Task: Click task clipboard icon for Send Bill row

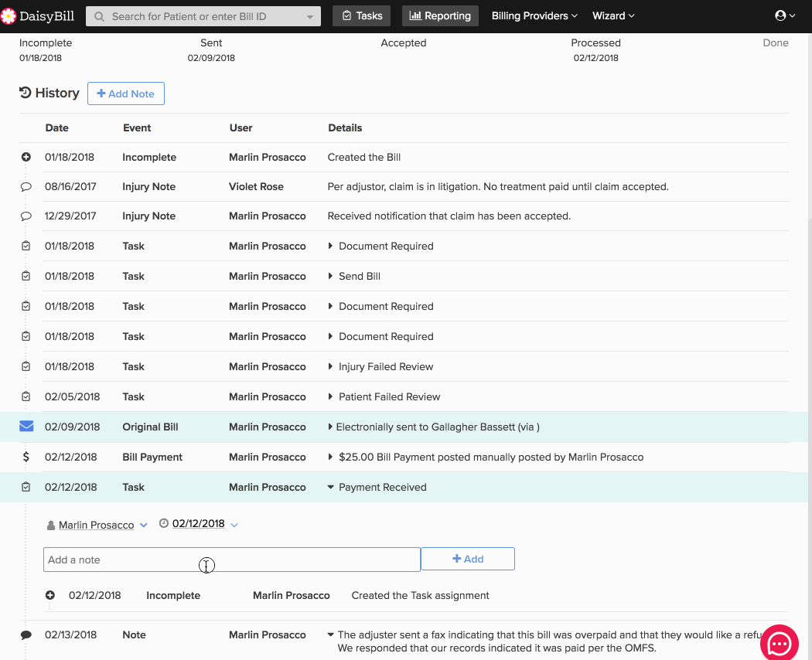Action: (26, 276)
